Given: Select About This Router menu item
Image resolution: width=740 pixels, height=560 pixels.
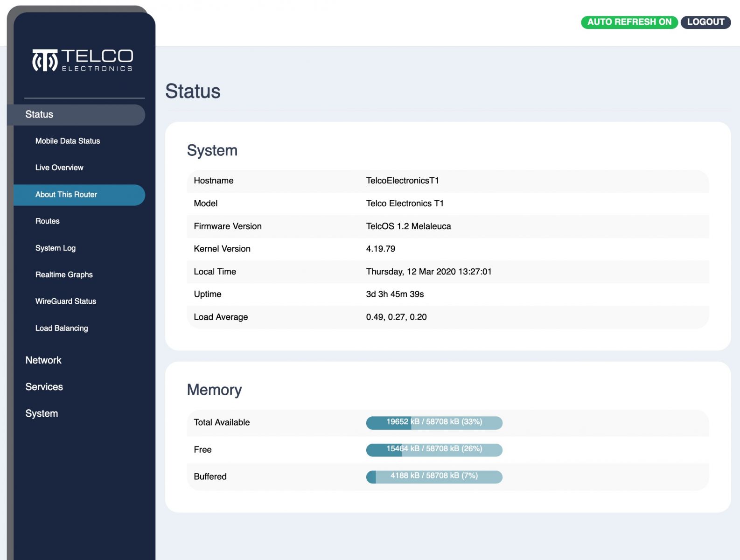Looking at the screenshot, I should coord(66,195).
